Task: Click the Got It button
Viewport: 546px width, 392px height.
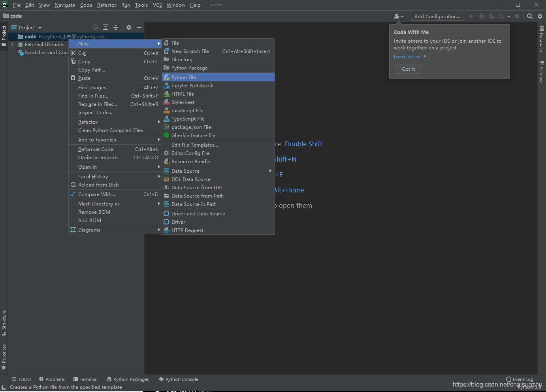Action: pos(408,69)
